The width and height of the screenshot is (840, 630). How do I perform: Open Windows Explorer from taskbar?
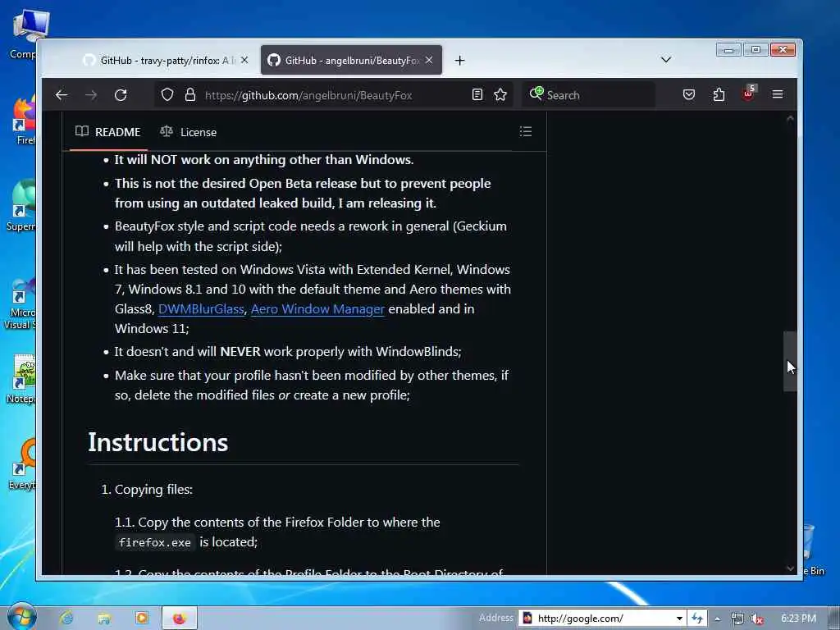click(104, 619)
